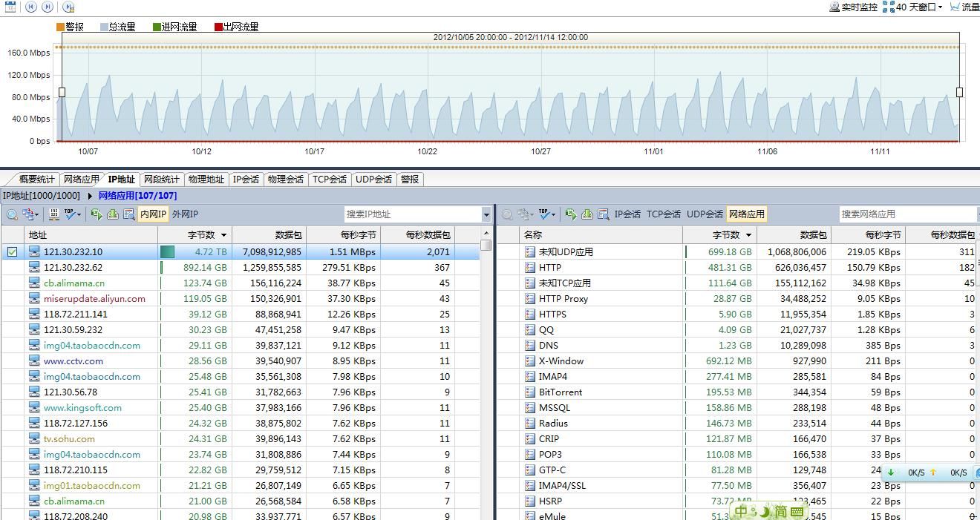
Task: Toggle the 内网IP filter
Action: coord(153,214)
